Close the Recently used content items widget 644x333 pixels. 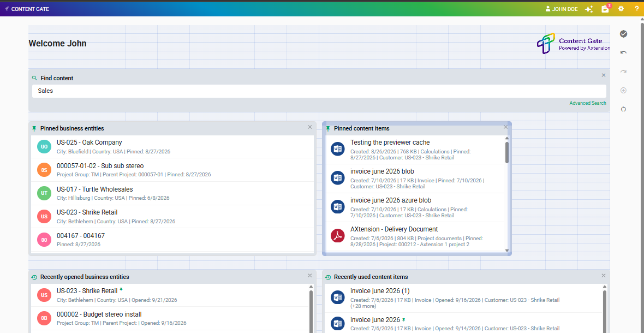[x=603, y=276]
